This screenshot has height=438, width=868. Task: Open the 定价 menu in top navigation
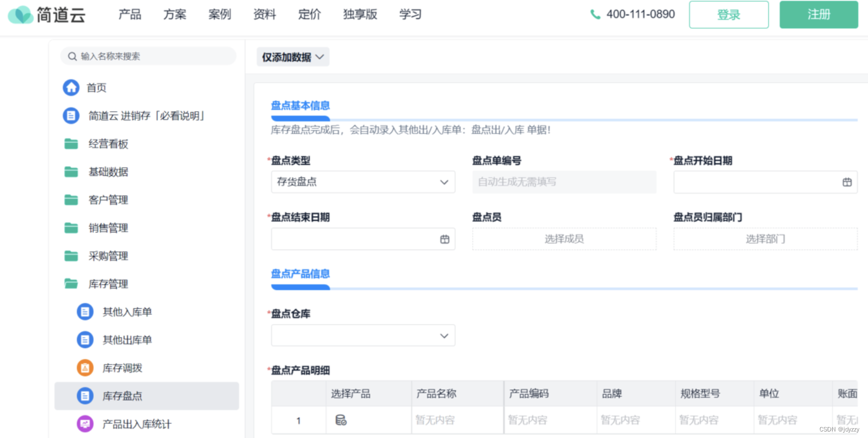coord(309,15)
